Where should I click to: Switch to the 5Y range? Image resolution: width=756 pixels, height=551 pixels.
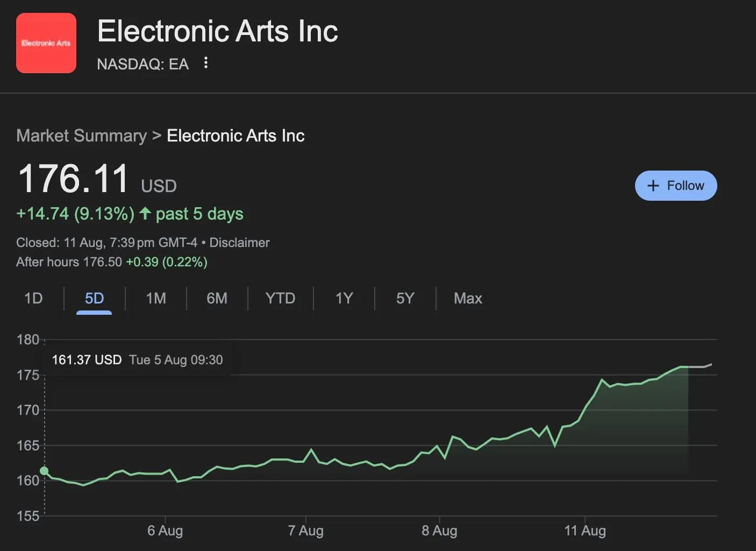click(405, 298)
